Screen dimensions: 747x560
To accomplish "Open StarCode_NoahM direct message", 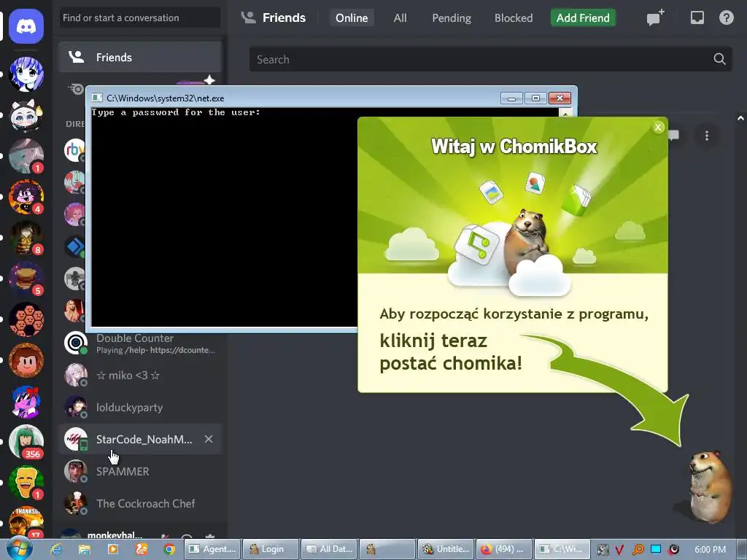I will (x=140, y=439).
